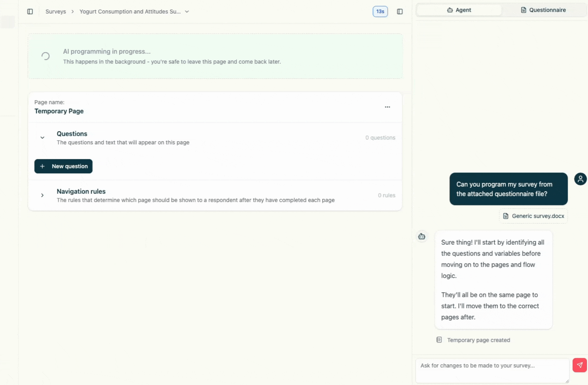Click the 13s timer badge
The width and height of the screenshot is (588, 385).
[x=380, y=11]
